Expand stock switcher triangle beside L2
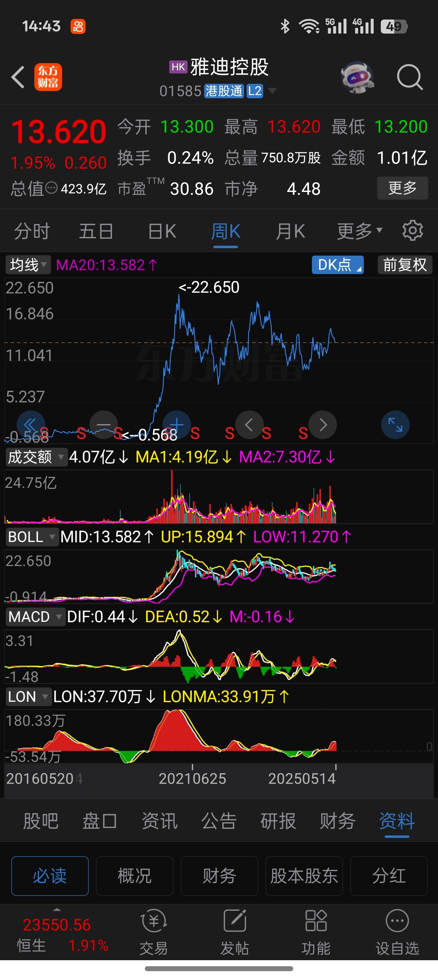This screenshot has height=980, width=438. [x=272, y=91]
